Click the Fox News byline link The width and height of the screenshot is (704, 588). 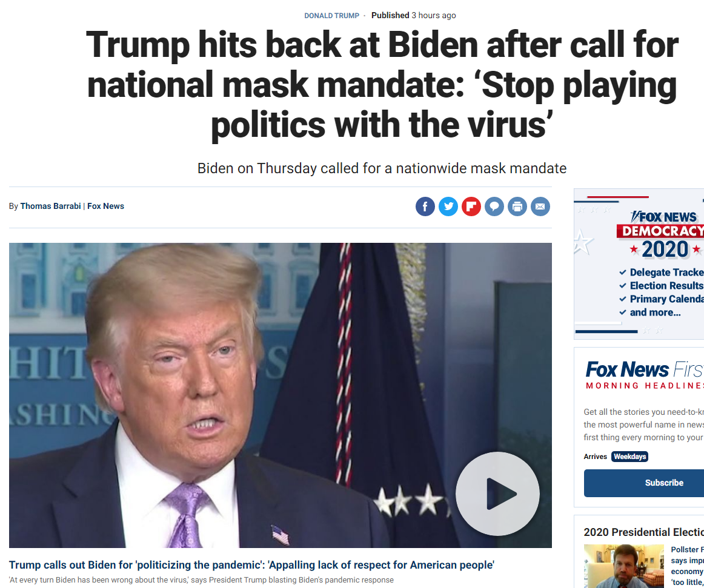click(x=105, y=206)
